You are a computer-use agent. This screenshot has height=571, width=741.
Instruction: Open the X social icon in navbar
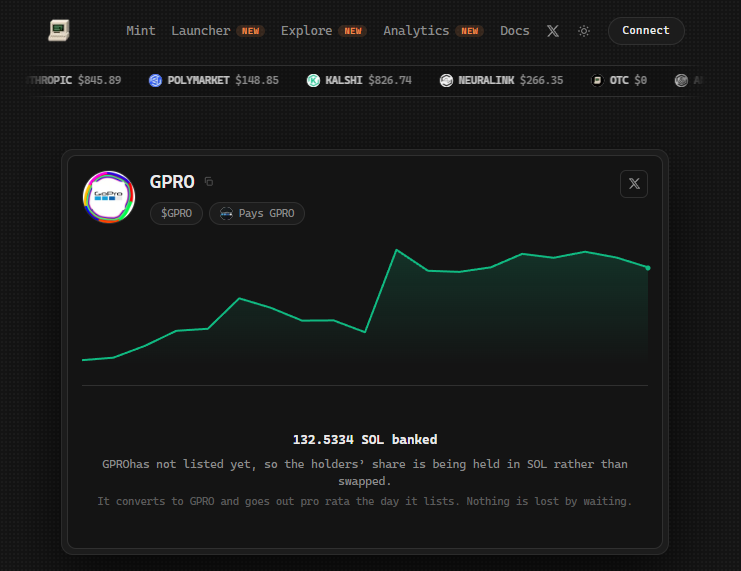(x=553, y=31)
